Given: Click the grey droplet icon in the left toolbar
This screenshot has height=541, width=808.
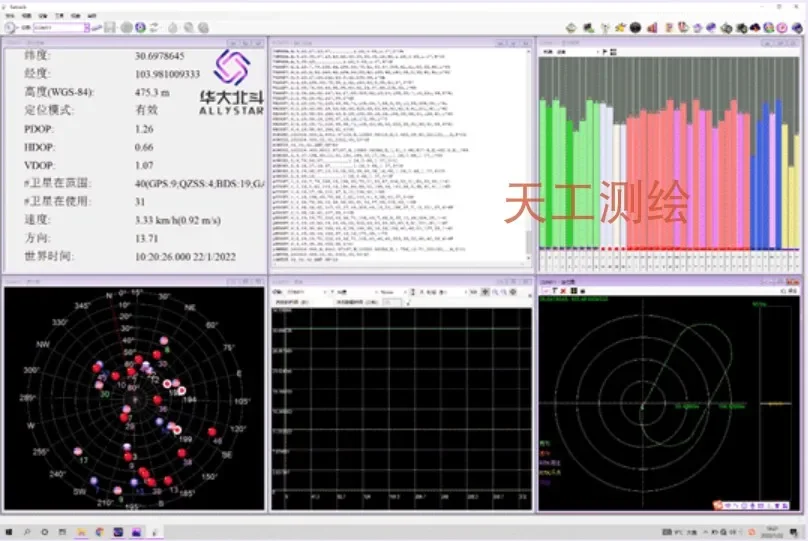Looking at the screenshot, I should pos(173,27).
